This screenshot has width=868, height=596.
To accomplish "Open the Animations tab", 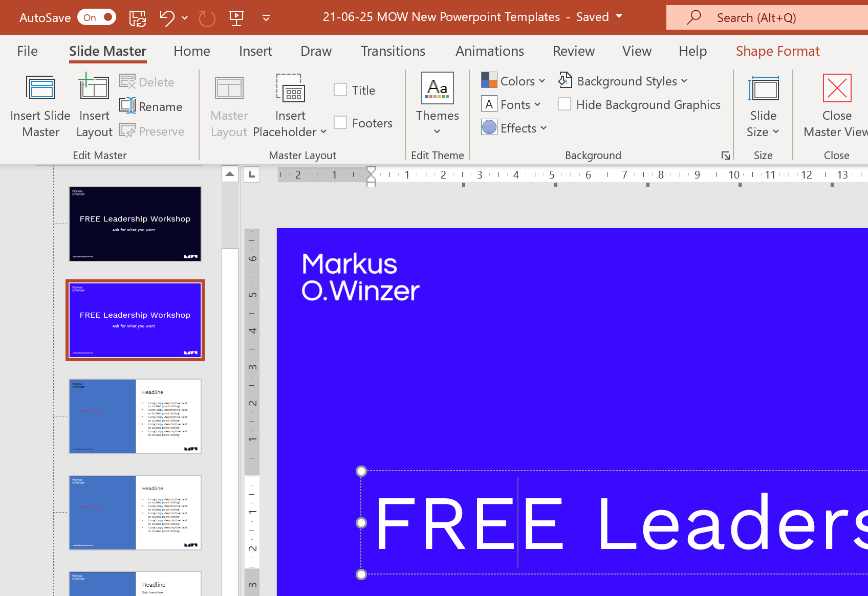I will [490, 51].
